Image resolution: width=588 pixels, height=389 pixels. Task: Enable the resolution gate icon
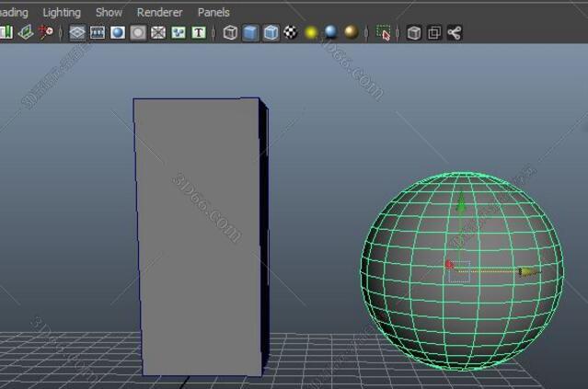point(118,33)
